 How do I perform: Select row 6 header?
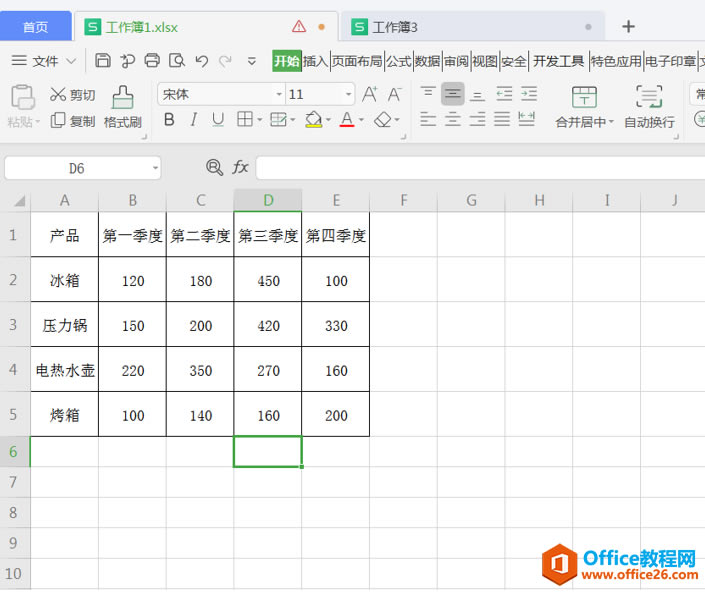coord(13,452)
